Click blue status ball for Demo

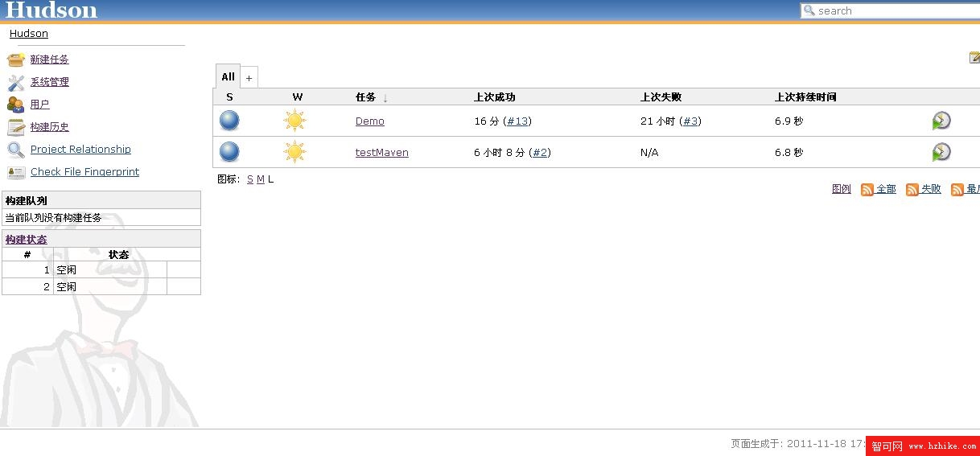coord(229,121)
